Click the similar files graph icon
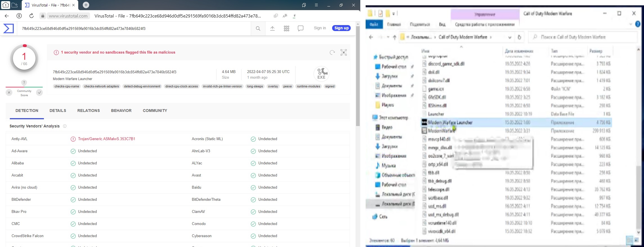The image size is (644, 247). click(x=343, y=52)
